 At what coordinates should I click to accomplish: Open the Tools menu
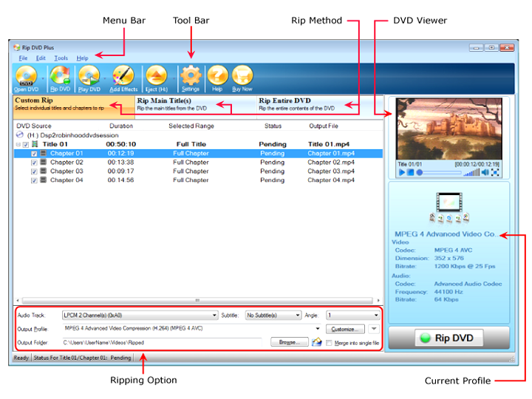pos(61,58)
